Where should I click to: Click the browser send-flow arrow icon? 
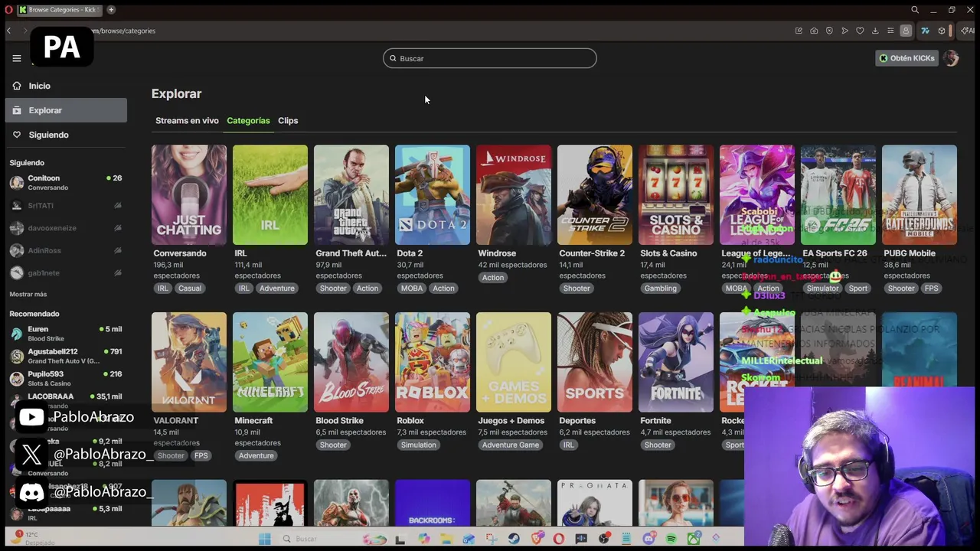tap(844, 31)
